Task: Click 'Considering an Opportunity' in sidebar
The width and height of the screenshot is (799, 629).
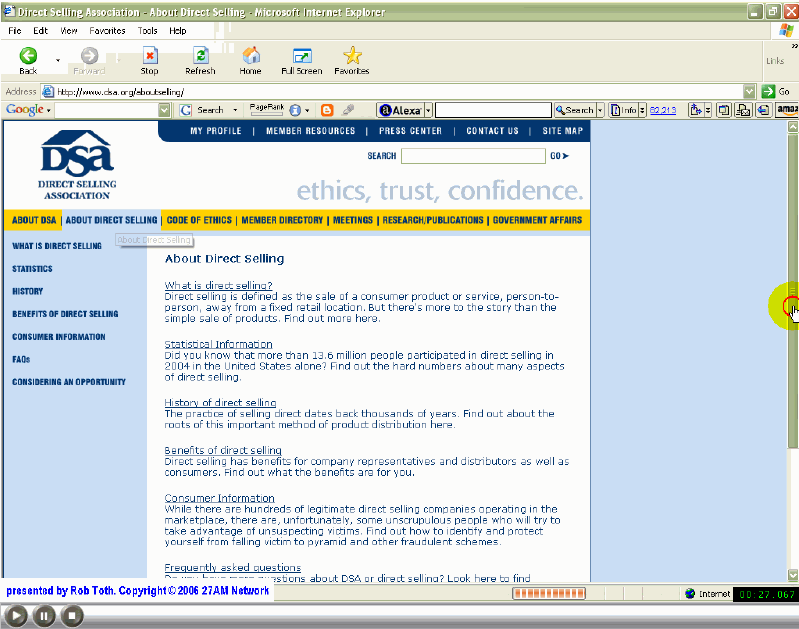Action: [x=69, y=382]
